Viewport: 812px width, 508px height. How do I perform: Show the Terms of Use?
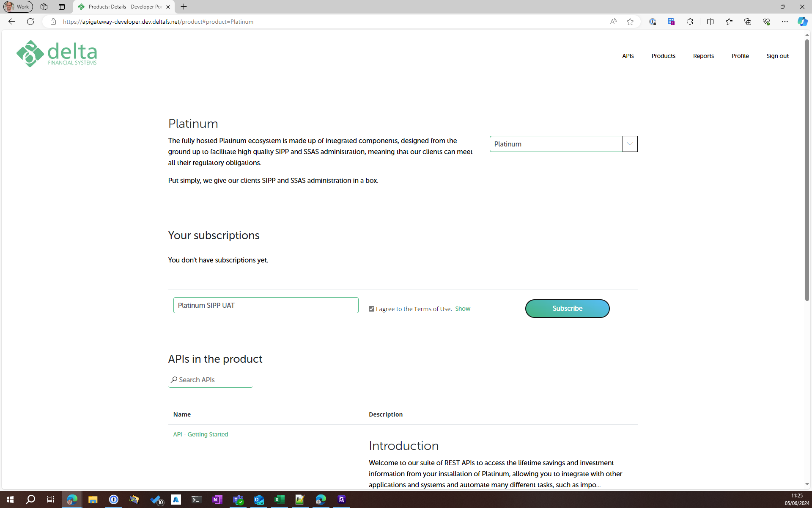coord(463,309)
